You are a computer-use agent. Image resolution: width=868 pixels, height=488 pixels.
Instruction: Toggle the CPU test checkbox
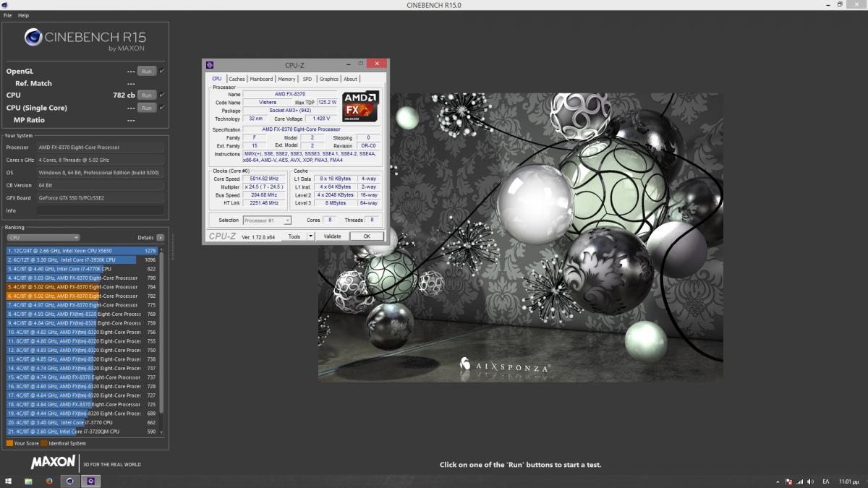[x=162, y=95]
